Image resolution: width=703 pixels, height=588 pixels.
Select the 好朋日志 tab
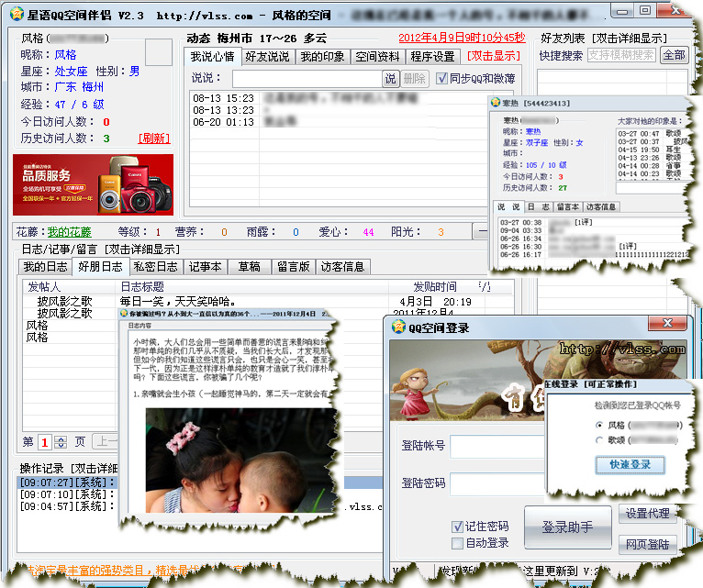click(100, 266)
